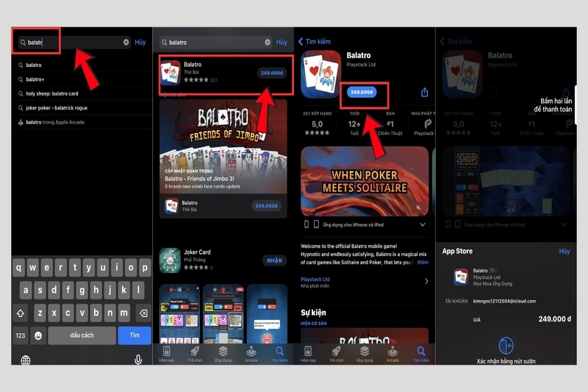The height and width of the screenshot is (392, 588).
Task: Tap the microphone dictation icon
Action: tap(137, 360)
